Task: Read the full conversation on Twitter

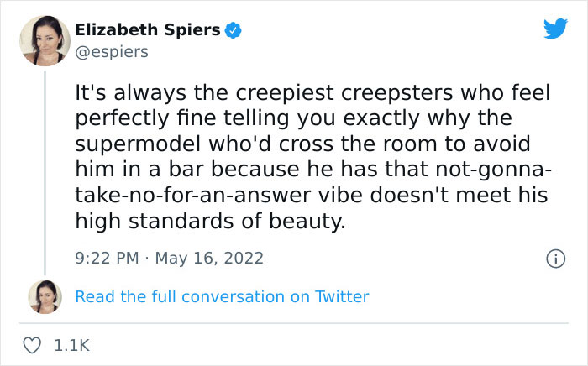Action: pyautogui.click(x=222, y=296)
